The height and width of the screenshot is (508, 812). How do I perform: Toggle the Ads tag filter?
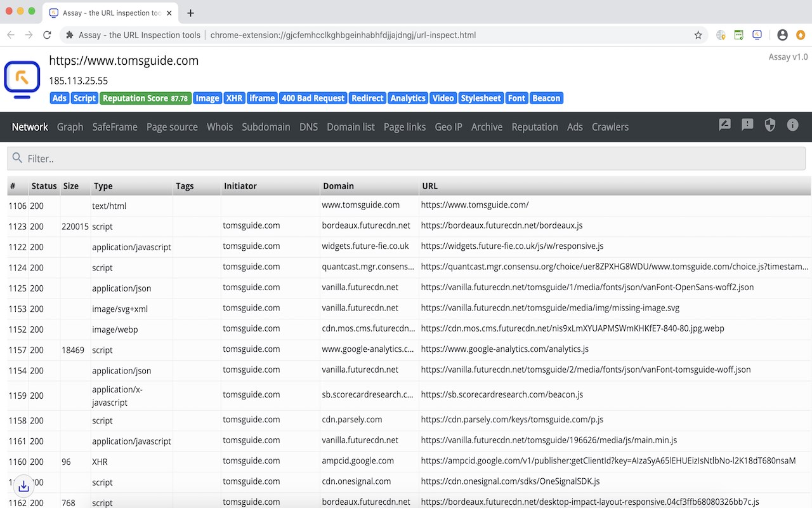coord(59,98)
